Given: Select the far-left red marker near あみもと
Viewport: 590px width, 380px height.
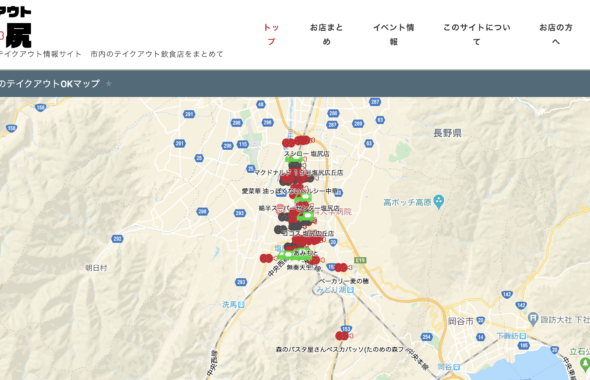Looking at the screenshot, I should click(266, 258).
